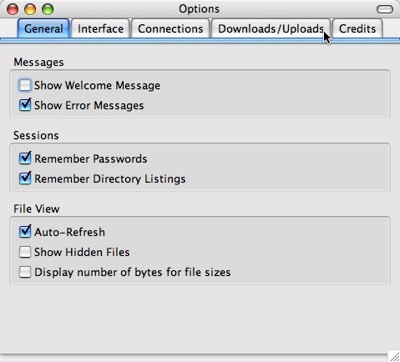Enable Show Hidden Files

tap(25, 252)
